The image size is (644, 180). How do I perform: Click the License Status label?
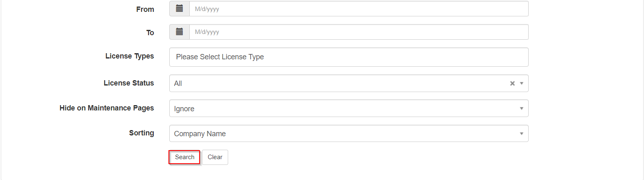tap(129, 83)
